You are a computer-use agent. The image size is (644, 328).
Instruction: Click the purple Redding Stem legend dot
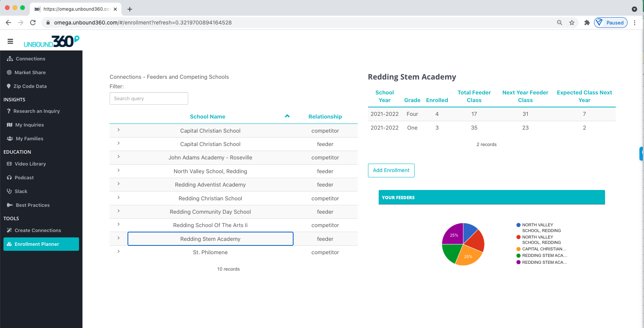click(518, 262)
